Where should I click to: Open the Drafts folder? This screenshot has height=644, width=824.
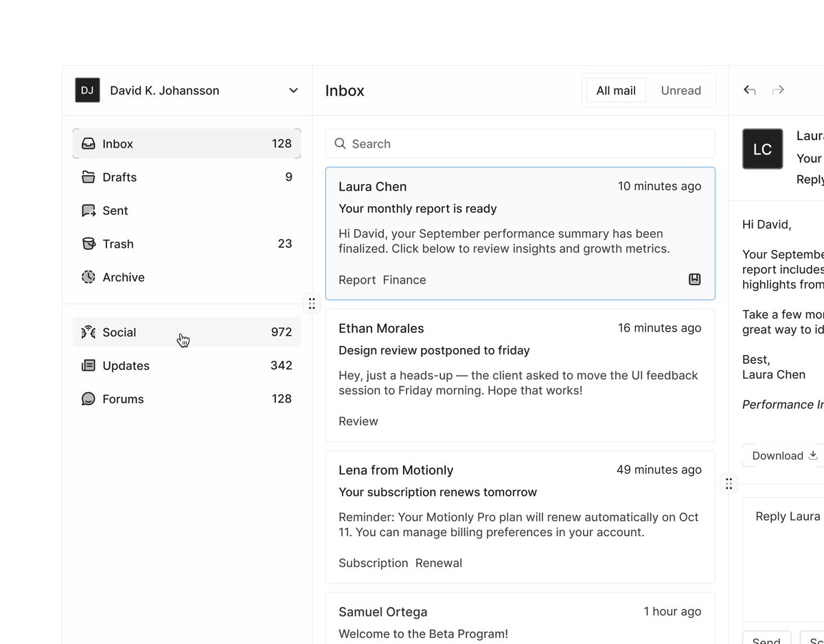[187, 177]
